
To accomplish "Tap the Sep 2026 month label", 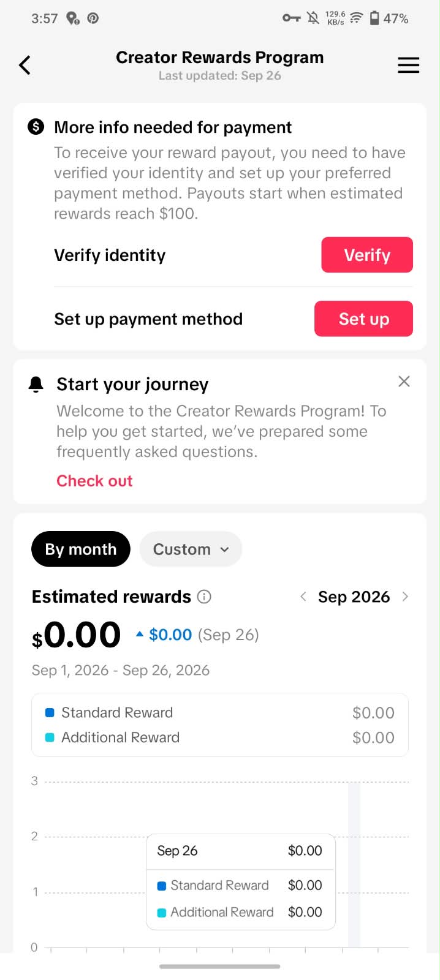I will [354, 597].
